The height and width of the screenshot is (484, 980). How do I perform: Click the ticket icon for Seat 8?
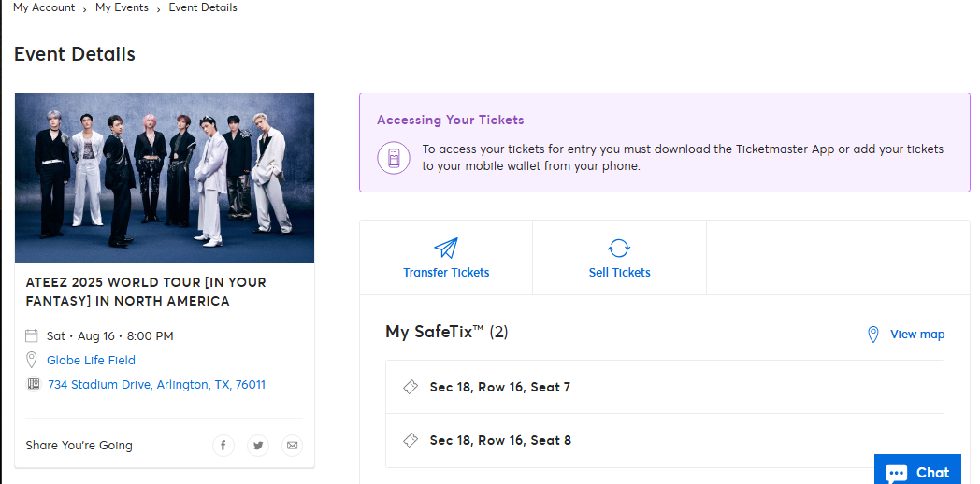[410, 440]
